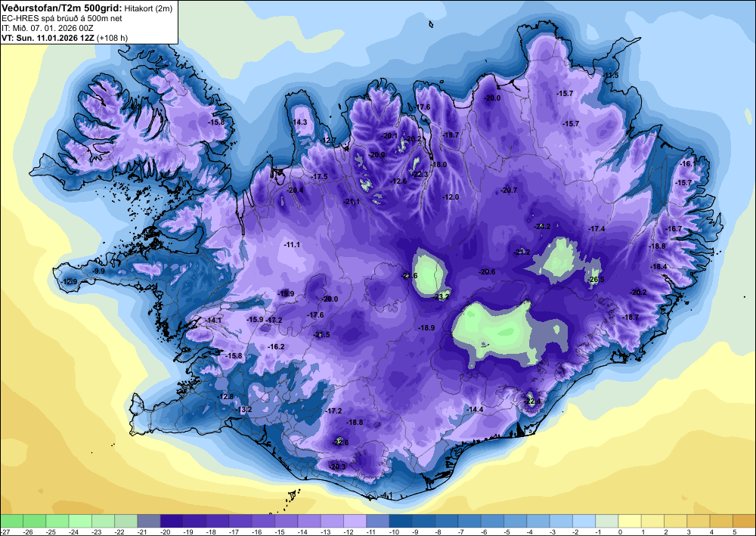Click the -5 legend scale label
Image resolution: width=756 pixels, height=536 pixels.
click(507, 531)
